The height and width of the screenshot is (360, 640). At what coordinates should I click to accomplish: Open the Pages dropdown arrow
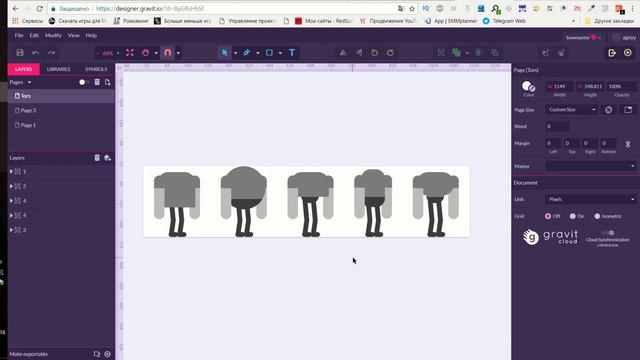[29, 82]
